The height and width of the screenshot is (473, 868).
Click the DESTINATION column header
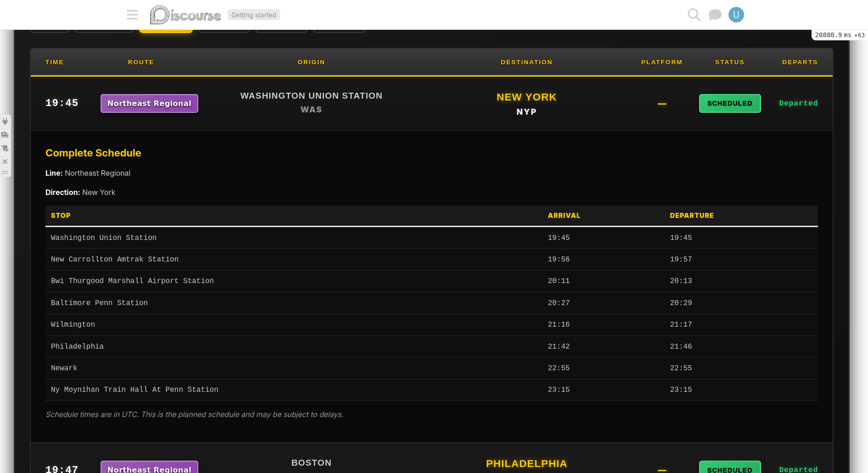[526, 62]
